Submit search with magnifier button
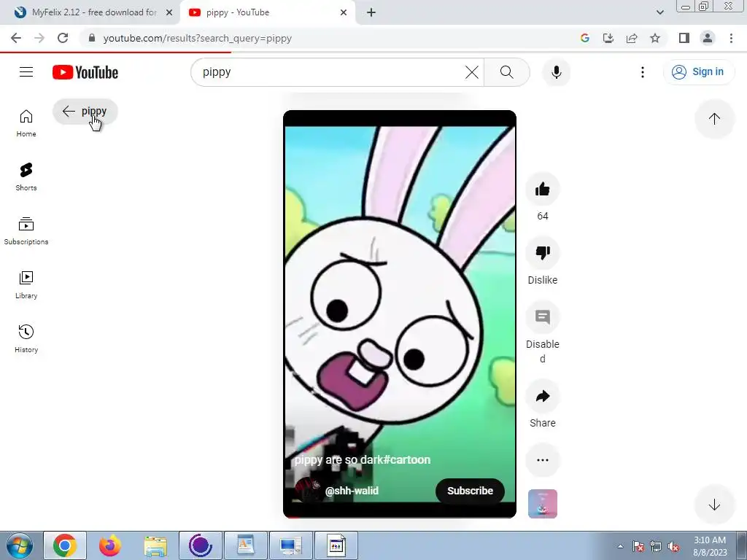Viewport: 747px width, 560px height. [507, 72]
